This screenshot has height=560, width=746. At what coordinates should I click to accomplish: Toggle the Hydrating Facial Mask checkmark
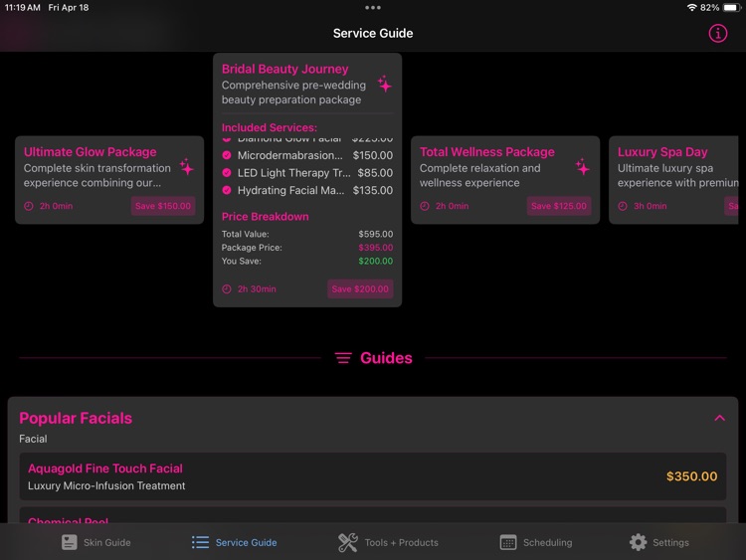point(227,190)
